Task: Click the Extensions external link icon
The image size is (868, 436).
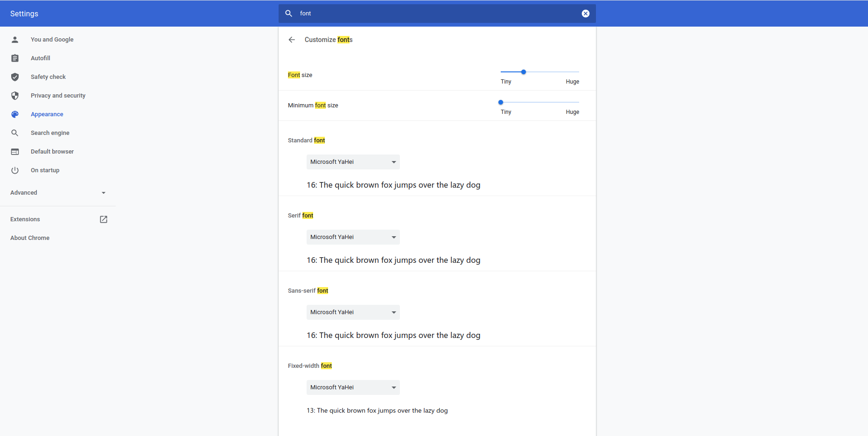Action: [x=104, y=219]
